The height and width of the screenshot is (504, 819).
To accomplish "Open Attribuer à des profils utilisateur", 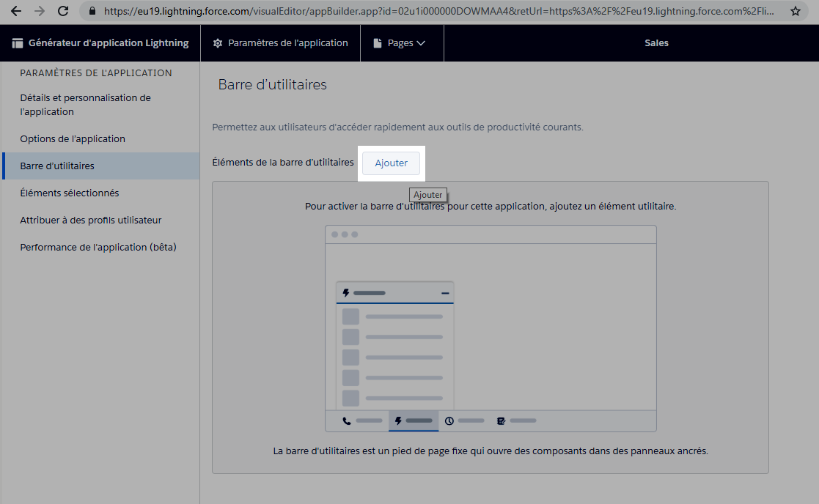I will pos(100,220).
